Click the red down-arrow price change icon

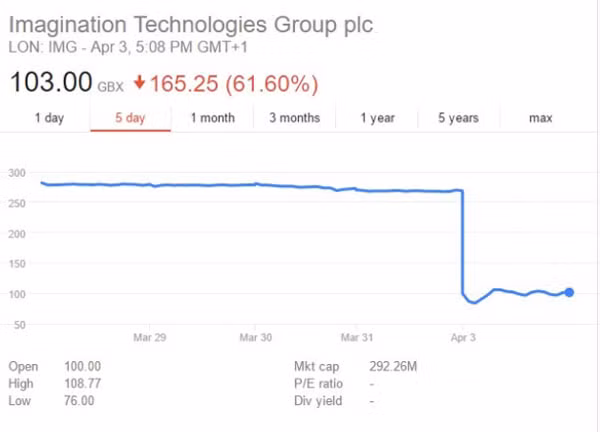(142, 81)
